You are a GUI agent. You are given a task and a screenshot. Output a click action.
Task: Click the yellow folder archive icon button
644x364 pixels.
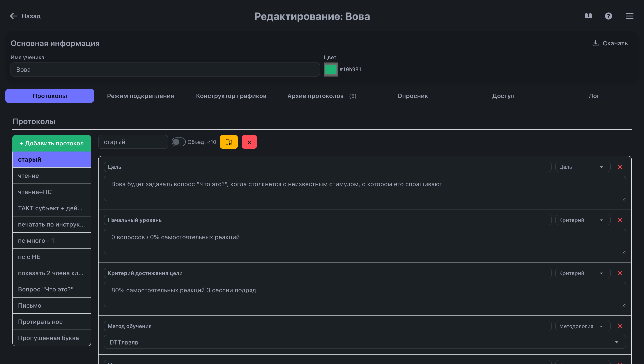point(229,142)
